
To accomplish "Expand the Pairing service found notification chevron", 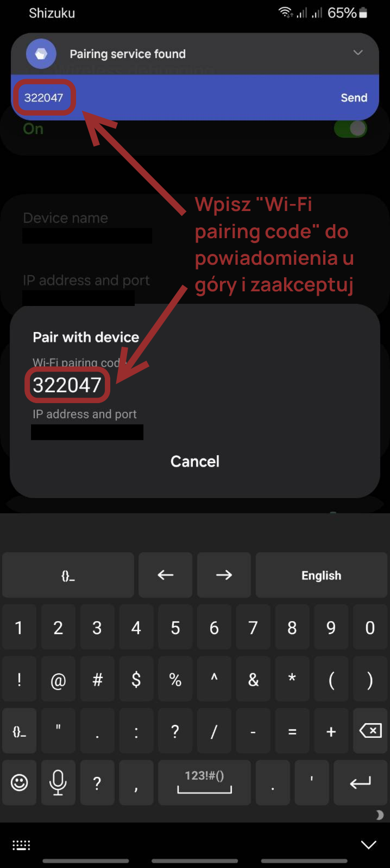I will [358, 53].
